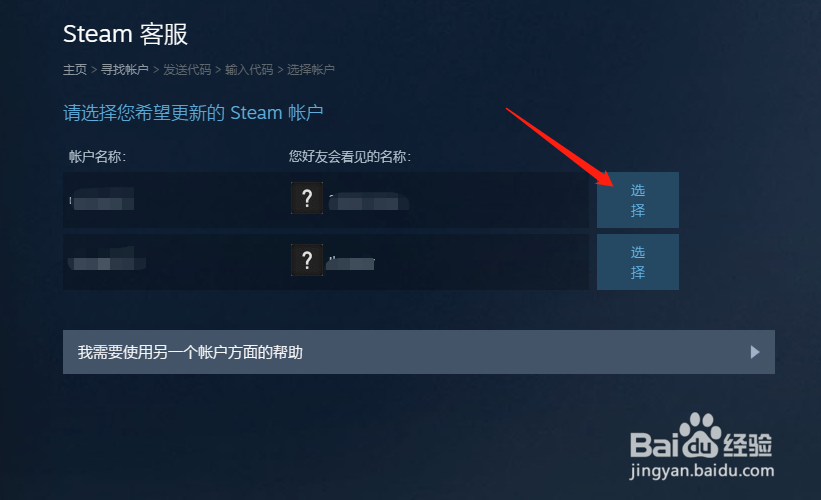Open 寻找帐户 breadcrumb link

click(125, 70)
